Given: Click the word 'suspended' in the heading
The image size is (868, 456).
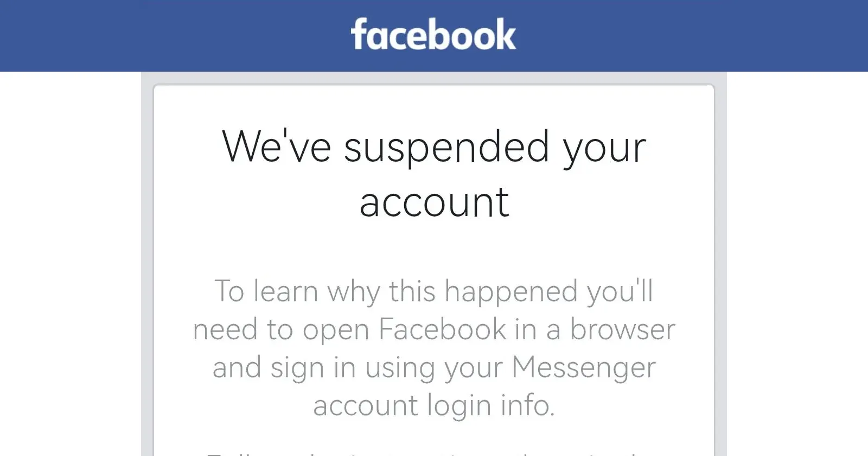Looking at the screenshot, I should [x=446, y=147].
